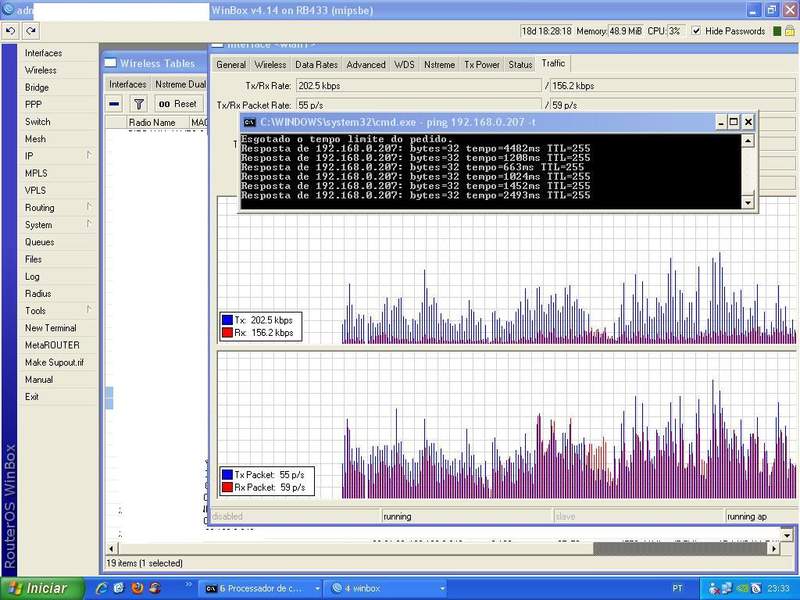Screen dimensions: 800x600
Task: Click the blue Tx legend color swatch
Action: click(x=227, y=320)
